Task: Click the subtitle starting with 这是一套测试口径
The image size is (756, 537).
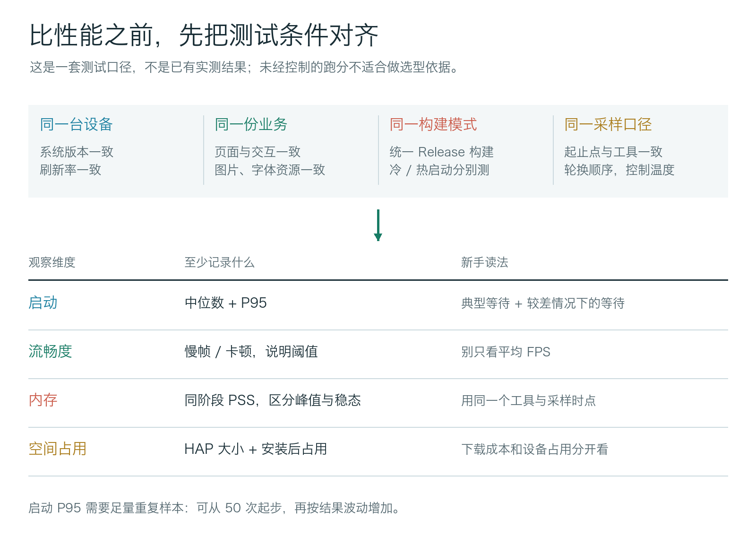Action: click(x=244, y=68)
